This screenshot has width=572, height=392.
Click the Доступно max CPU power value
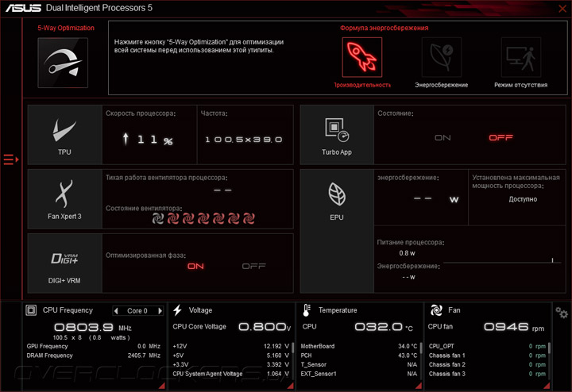(523, 199)
